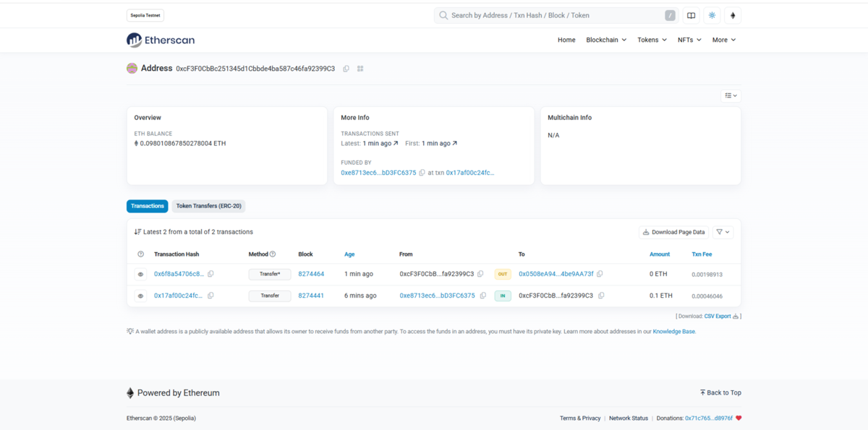The height and width of the screenshot is (430, 868).
Task: Copy From address in the OUT row
Action: click(x=480, y=274)
